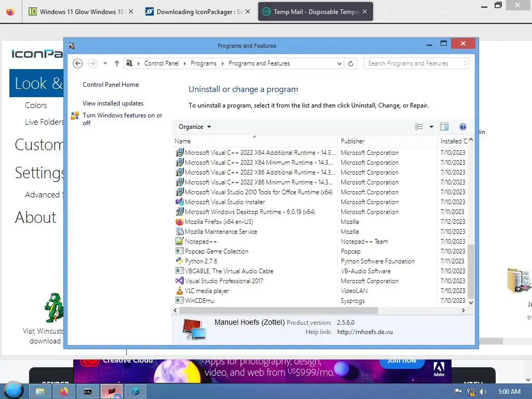Open About in the IconPackager page sidebar
532x399 pixels.
tap(36, 217)
